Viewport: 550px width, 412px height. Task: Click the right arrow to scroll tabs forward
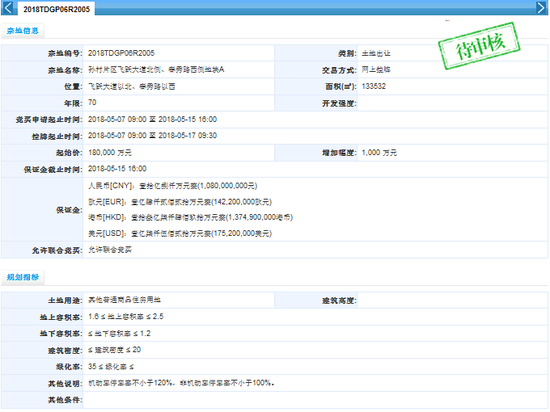(x=541, y=7)
